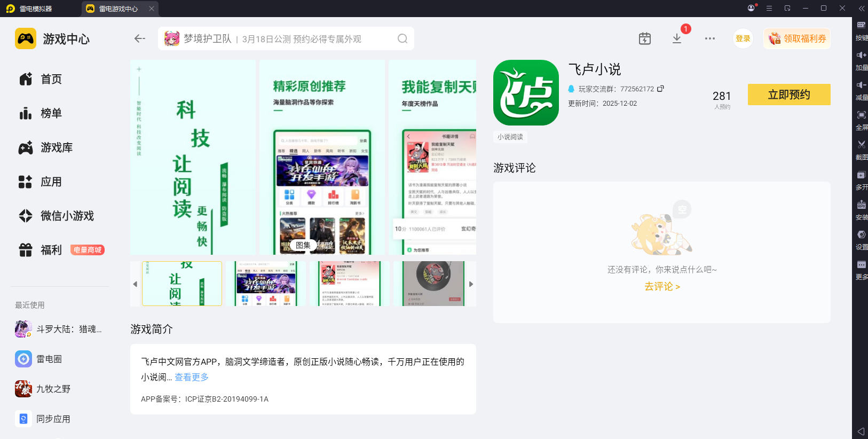Click the 小说阅读 tag
Viewport: 868px width, 439px height.
(510, 137)
